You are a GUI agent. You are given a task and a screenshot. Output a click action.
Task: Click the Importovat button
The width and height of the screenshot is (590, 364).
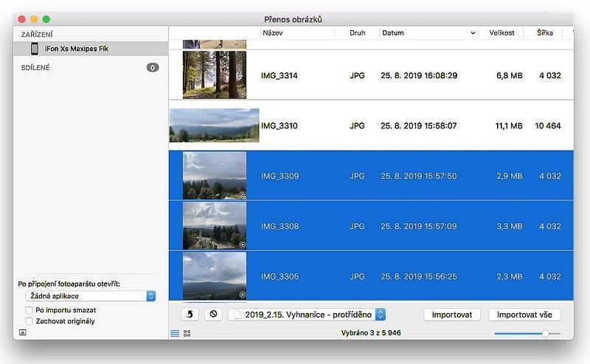tap(452, 315)
